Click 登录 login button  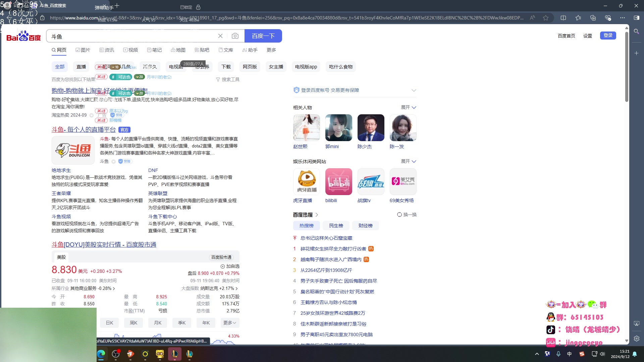tap(608, 36)
